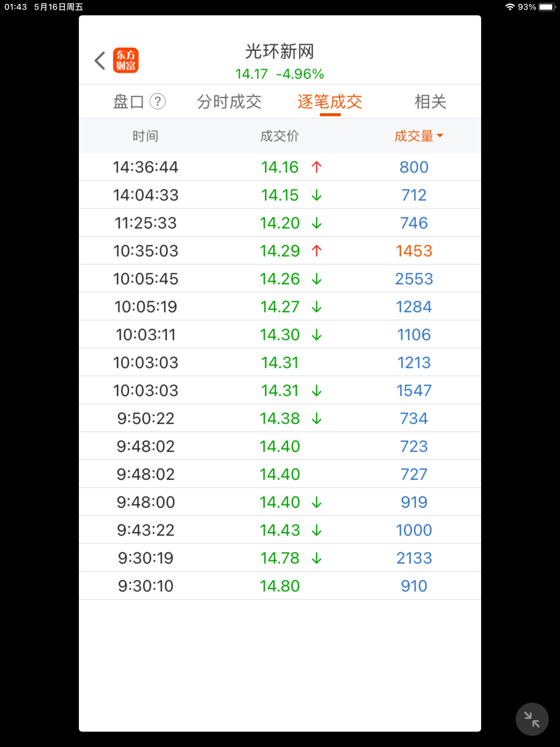Open the 相关 tab

[x=431, y=102]
